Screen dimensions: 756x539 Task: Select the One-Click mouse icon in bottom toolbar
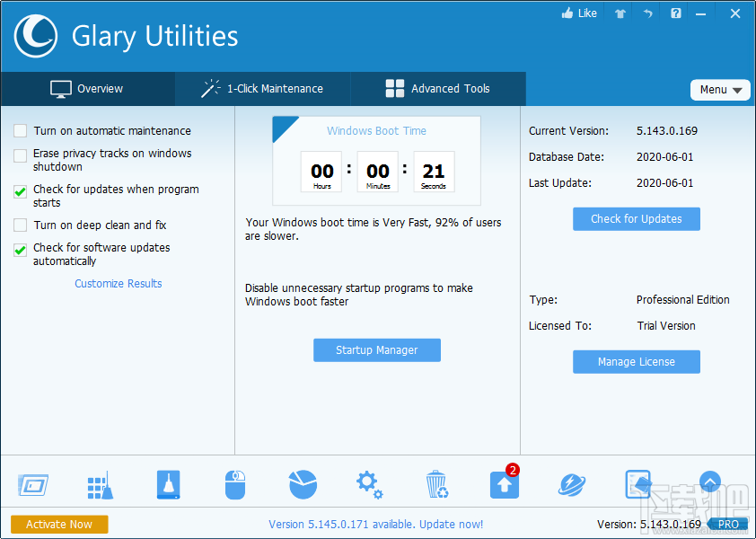click(x=235, y=484)
